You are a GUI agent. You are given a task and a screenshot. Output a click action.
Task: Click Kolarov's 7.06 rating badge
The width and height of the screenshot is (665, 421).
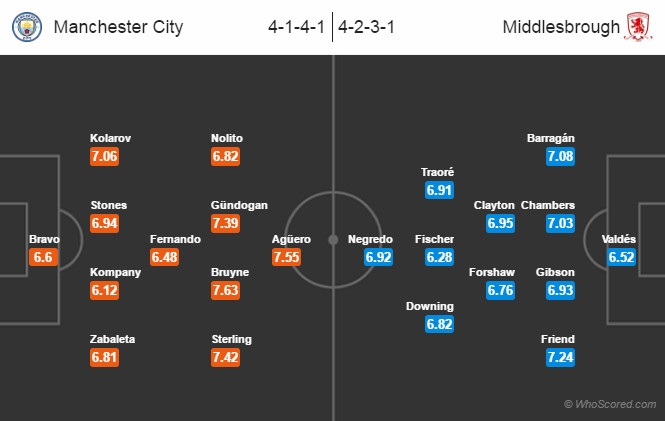coord(105,157)
